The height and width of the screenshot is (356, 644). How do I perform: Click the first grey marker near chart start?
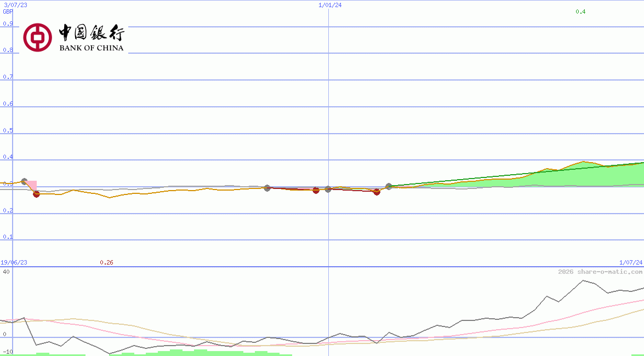coord(24,181)
